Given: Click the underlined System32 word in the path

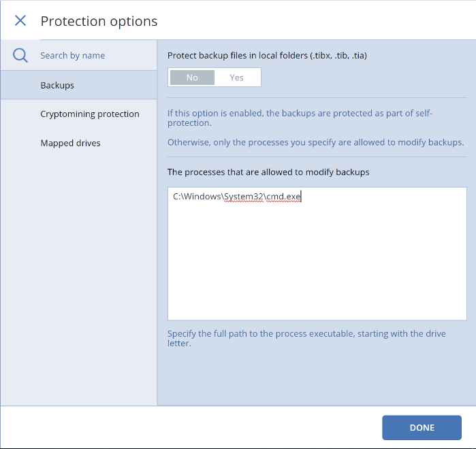Looking at the screenshot, I should point(244,197).
